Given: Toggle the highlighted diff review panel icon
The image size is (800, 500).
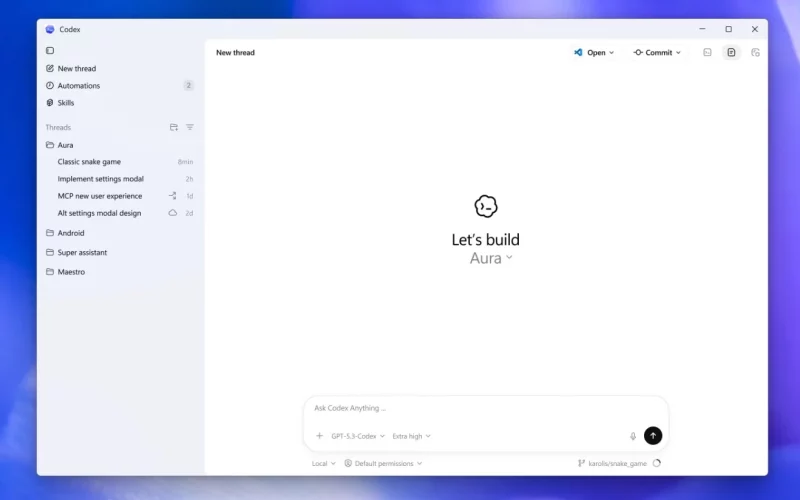Looking at the screenshot, I should click(731, 52).
